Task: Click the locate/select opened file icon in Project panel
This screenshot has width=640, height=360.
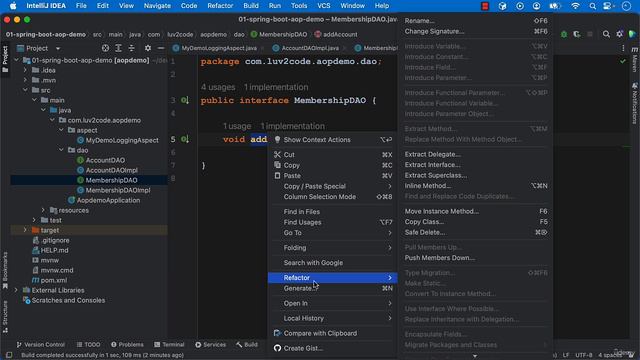Action: click(105, 48)
